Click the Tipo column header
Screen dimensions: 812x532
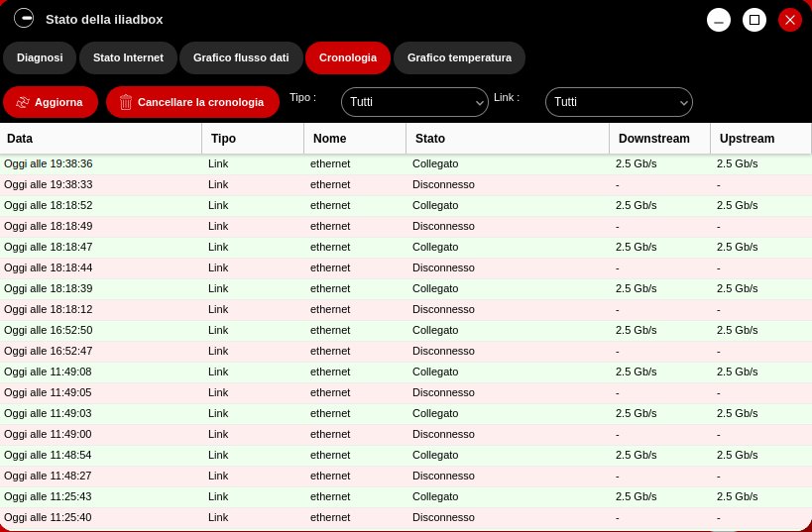click(253, 138)
